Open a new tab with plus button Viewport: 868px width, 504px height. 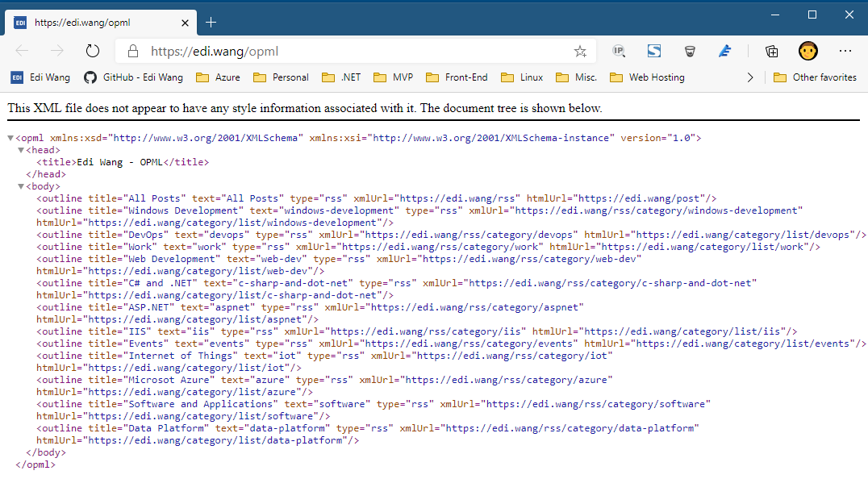pos(211,23)
